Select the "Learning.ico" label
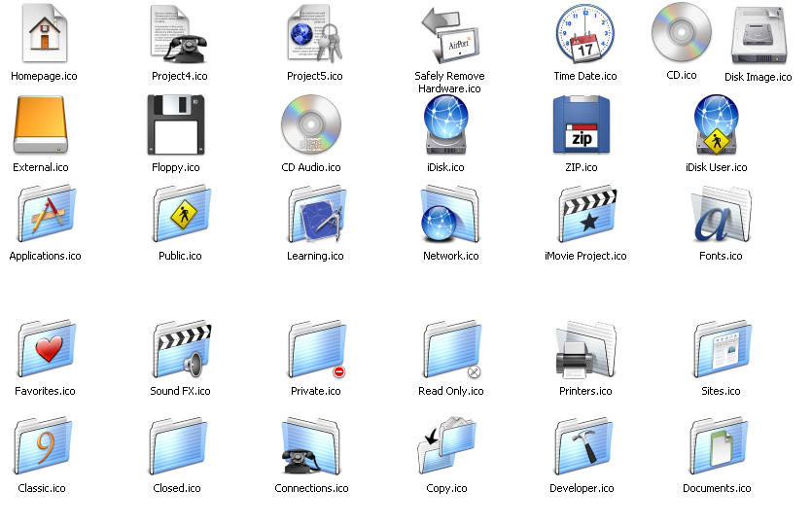Image resolution: width=812 pixels, height=526 pixels. pyautogui.click(x=315, y=256)
